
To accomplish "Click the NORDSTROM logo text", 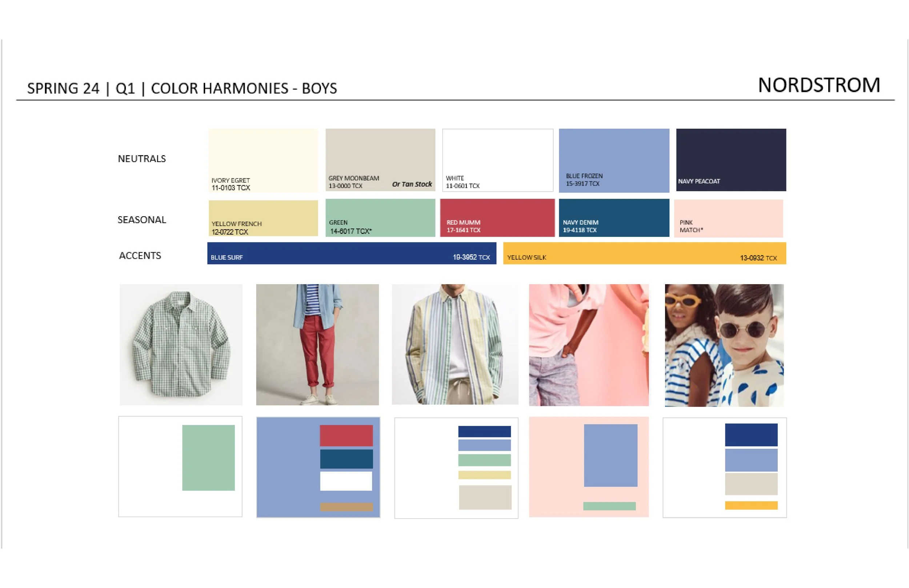I will [x=819, y=85].
